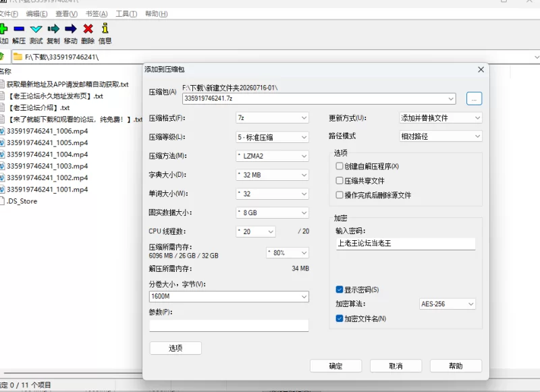Viewport: 540px width, 392px height.
Task: Select file 335919746241_1004.mp4
Action: click(x=47, y=155)
